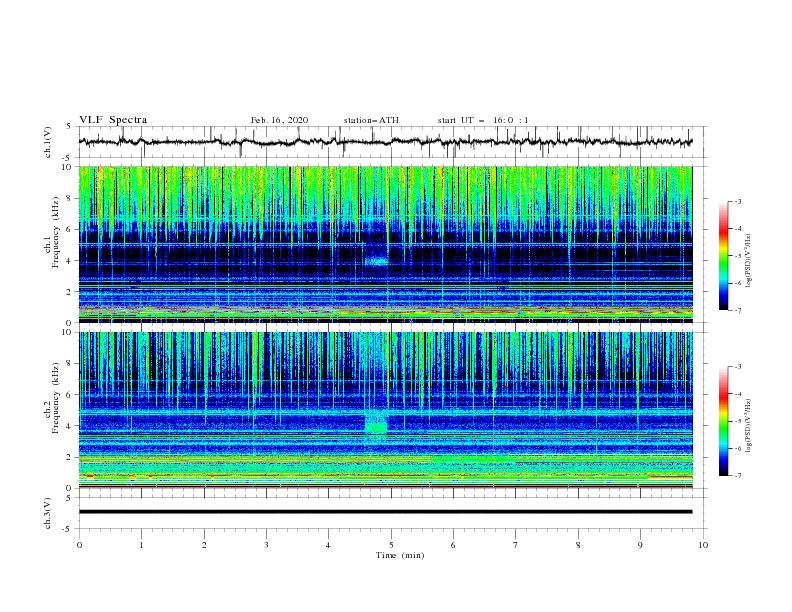This screenshot has width=792, height=612.
Task: Click time axis tick label "4"
Action: point(328,545)
